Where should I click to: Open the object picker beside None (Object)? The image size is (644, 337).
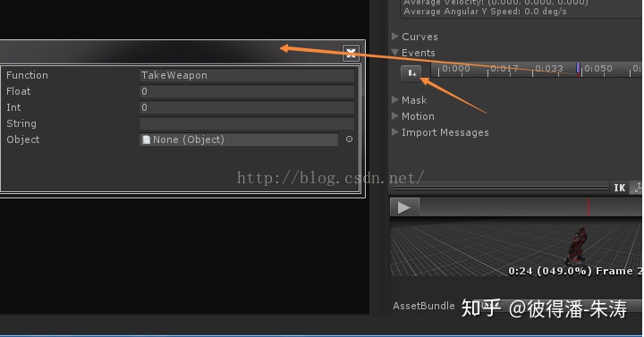coord(349,139)
